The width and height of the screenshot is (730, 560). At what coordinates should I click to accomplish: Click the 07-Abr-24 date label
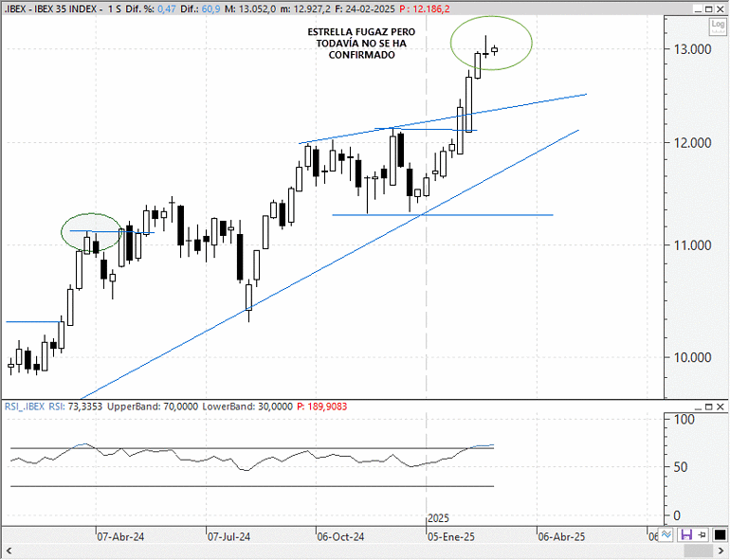pos(120,536)
